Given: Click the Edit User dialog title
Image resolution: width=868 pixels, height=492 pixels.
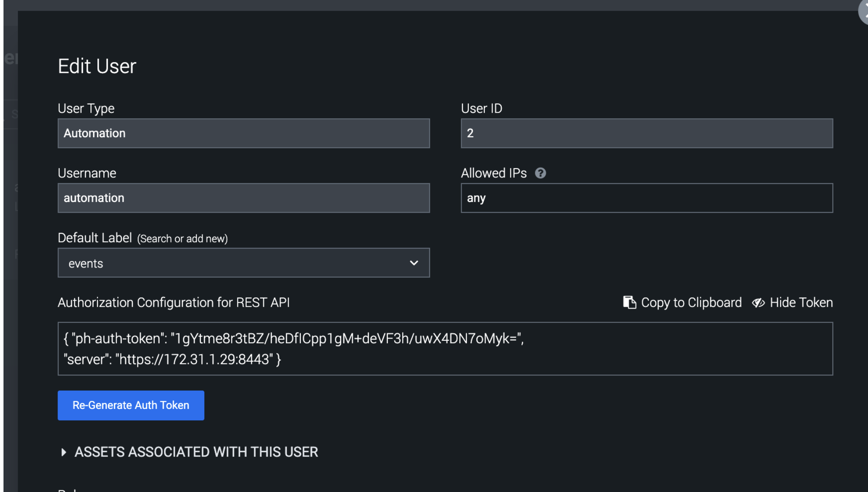Looking at the screenshot, I should (97, 66).
